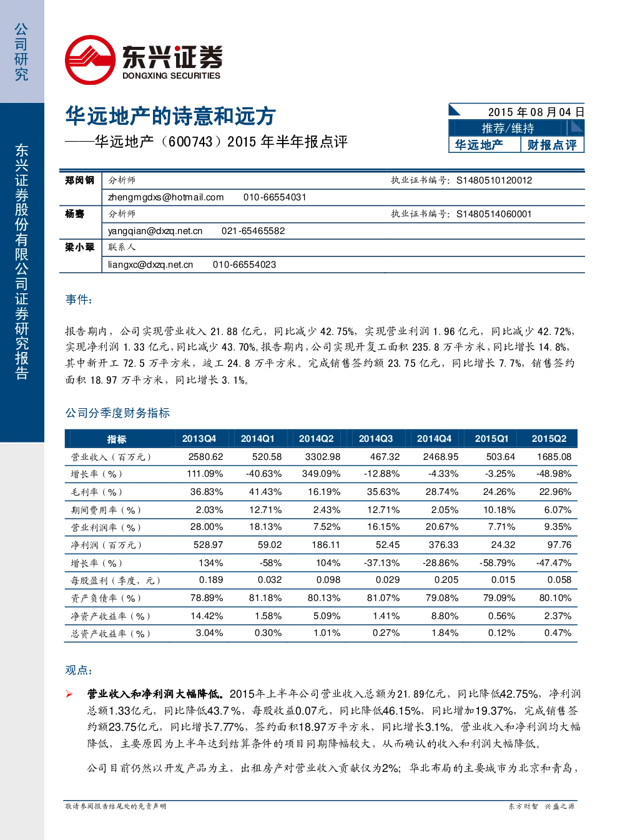Click the ROE value 14.42%

(207, 616)
